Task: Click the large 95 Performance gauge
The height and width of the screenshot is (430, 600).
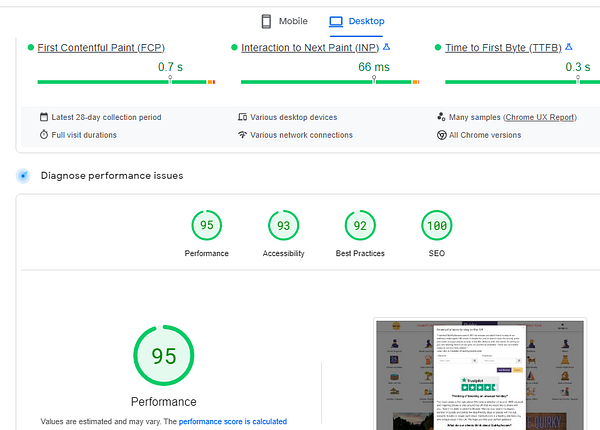Action: click(x=164, y=355)
